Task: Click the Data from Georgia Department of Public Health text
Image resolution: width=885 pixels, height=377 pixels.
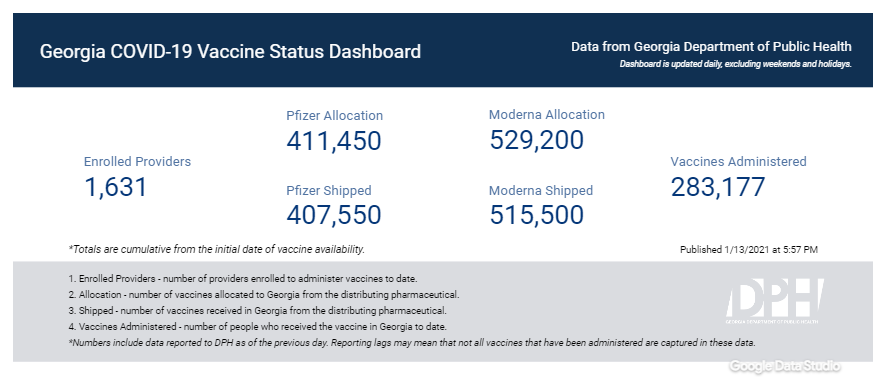Action: coord(711,47)
